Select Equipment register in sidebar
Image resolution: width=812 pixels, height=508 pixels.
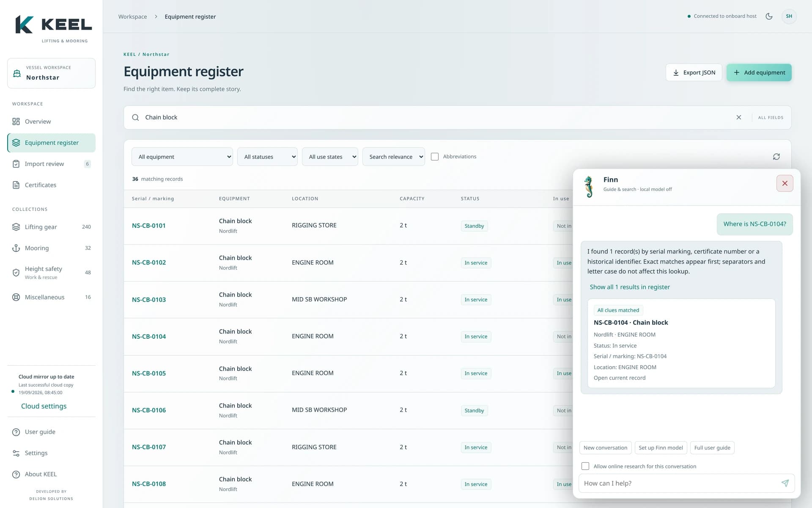(51, 143)
